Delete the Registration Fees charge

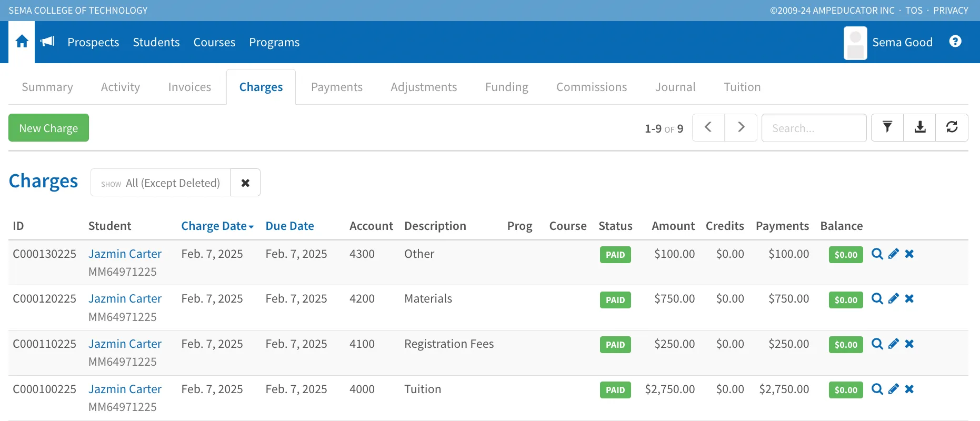pyautogui.click(x=909, y=344)
